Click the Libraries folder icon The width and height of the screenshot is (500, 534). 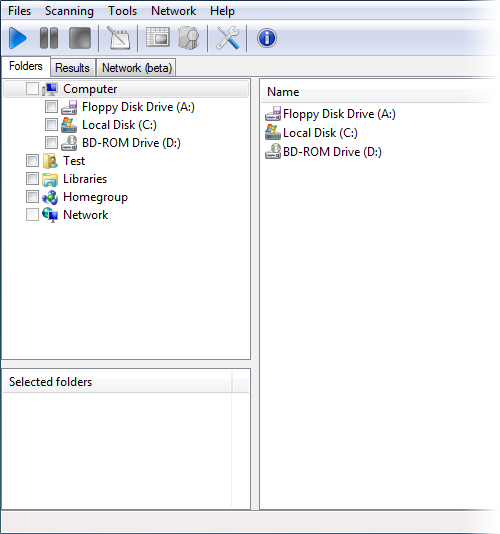50,179
